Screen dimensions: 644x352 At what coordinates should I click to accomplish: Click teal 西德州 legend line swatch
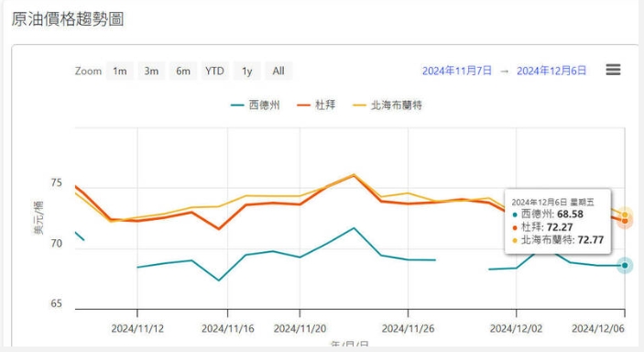pos(237,105)
